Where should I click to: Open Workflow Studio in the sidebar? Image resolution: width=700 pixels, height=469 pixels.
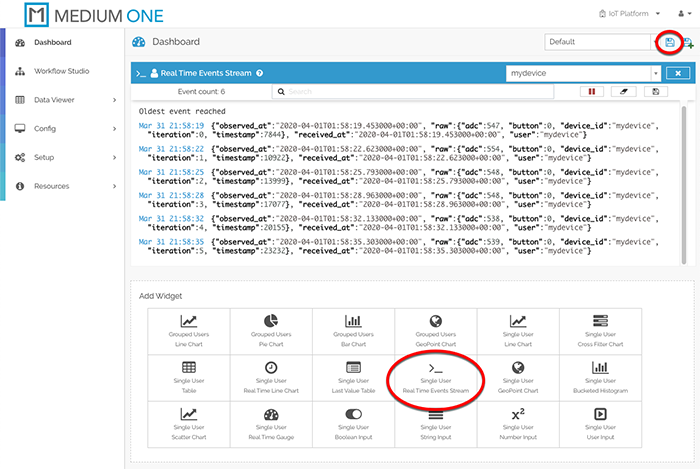tap(60, 71)
